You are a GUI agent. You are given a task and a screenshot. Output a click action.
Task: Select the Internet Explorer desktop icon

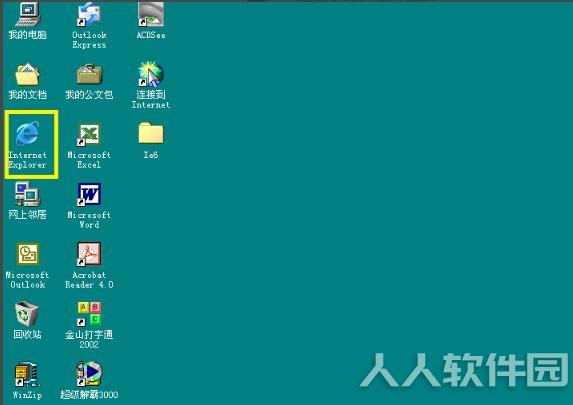(x=28, y=134)
